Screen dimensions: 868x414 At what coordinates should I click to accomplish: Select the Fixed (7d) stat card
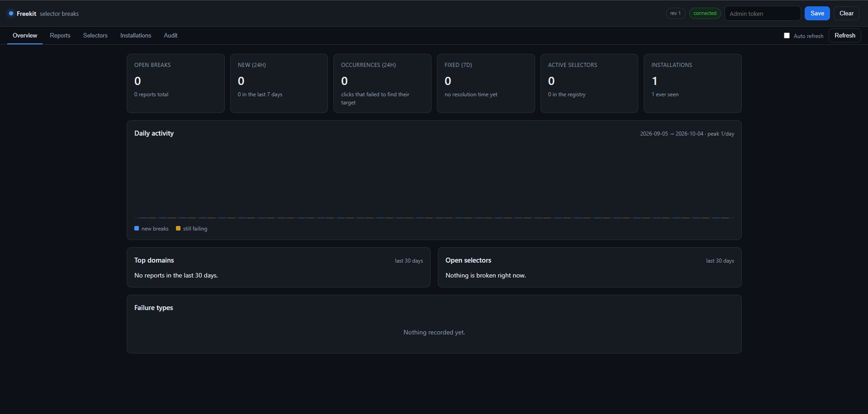point(486,83)
